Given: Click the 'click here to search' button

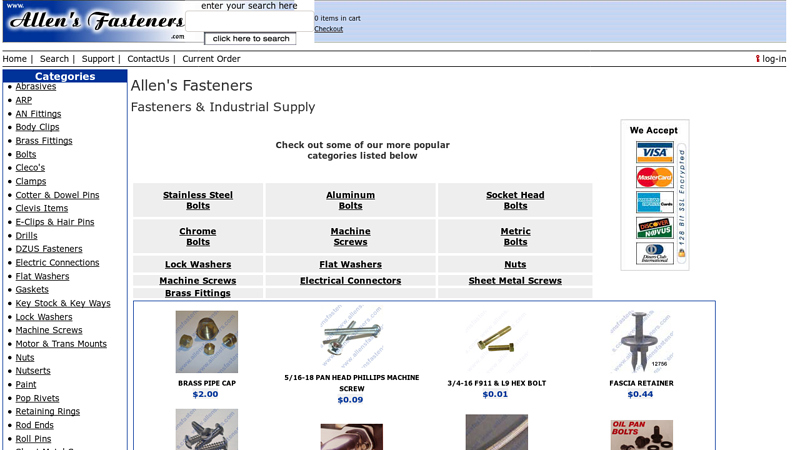Looking at the screenshot, I should click(251, 39).
